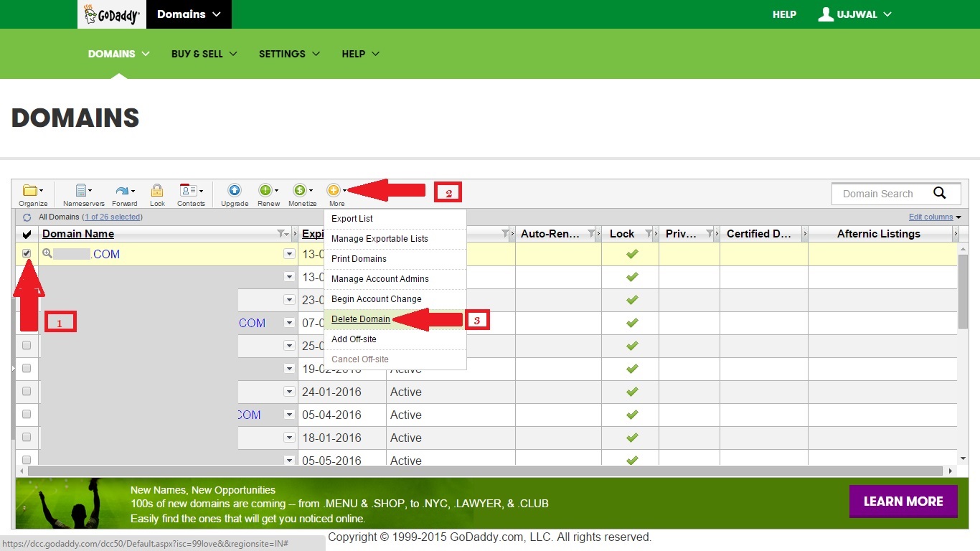
Task: Expand the DOMAINS navigation menu
Action: coord(119,54)
